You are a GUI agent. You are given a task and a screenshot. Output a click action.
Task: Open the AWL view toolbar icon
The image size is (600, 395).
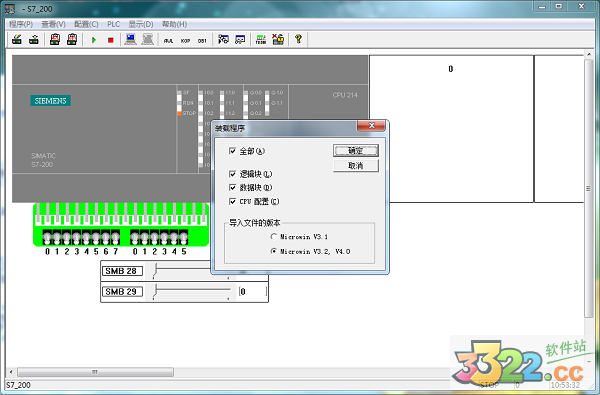click(x=168, y=40)
